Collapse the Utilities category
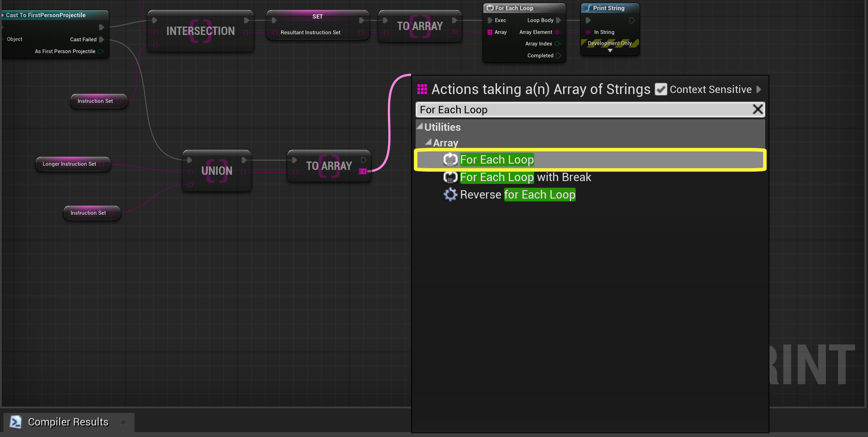This screenshot has height=437, width=868. tap(420, 127)
